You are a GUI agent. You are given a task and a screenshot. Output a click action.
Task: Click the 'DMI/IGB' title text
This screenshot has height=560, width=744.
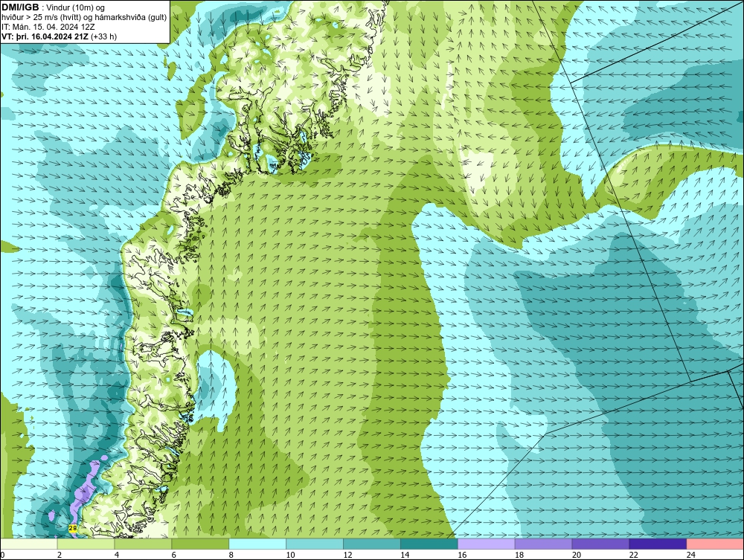point(20,7)
